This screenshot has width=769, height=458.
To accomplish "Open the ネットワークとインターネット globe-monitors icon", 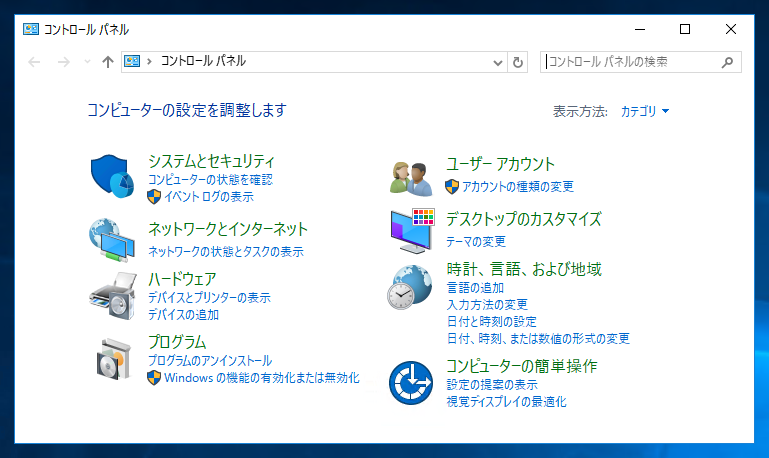I will pyautogui.click(x=112, y=240).
